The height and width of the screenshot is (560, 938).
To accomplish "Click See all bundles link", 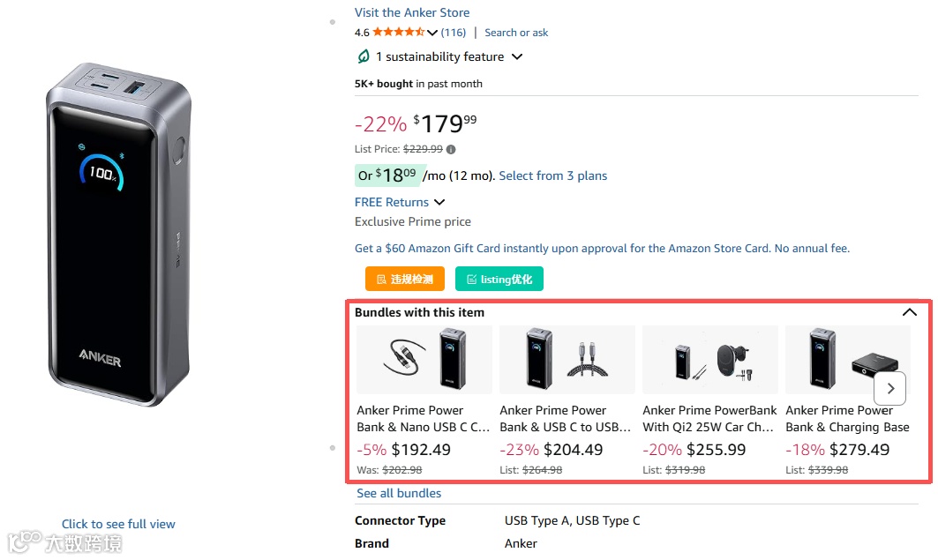I will point(399,493).
